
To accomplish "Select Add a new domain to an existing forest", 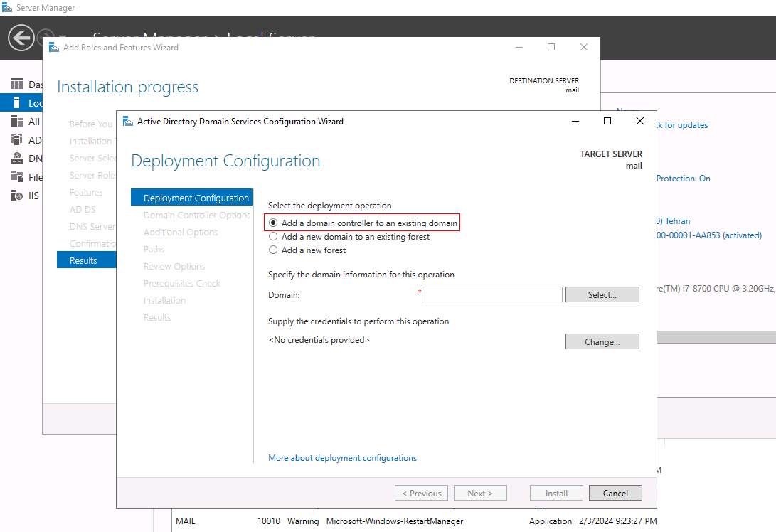I will click(x=273, y=237).
